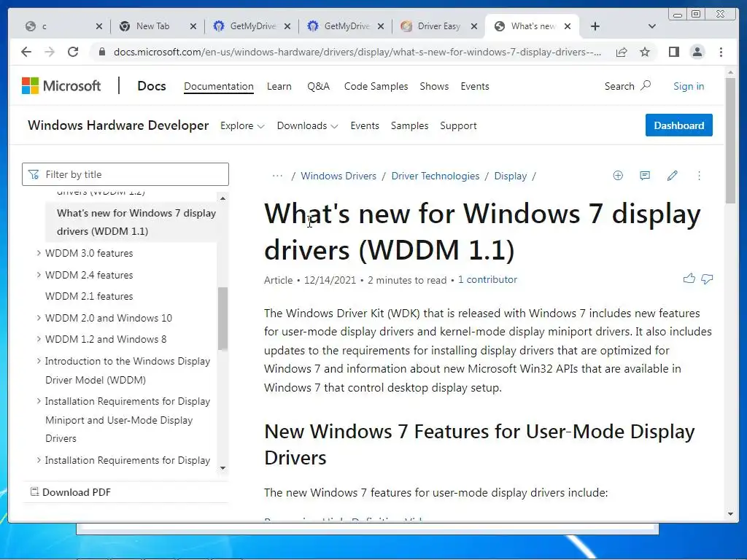Close the Driver Easy tab
Image resolution: width=747 pixels, height=560 pixels.
click(474, 26)
